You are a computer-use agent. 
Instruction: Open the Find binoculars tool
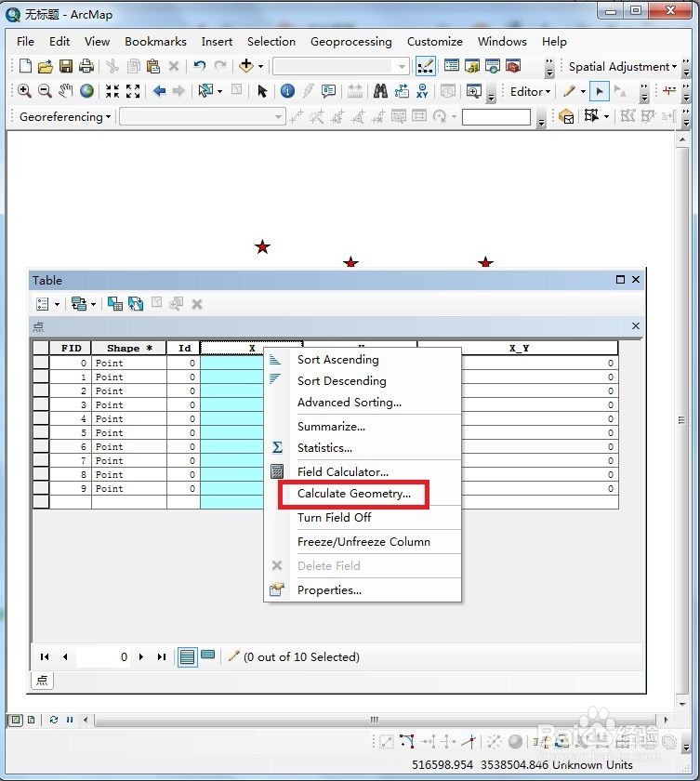pyautogui.click(x=380, y=91)
